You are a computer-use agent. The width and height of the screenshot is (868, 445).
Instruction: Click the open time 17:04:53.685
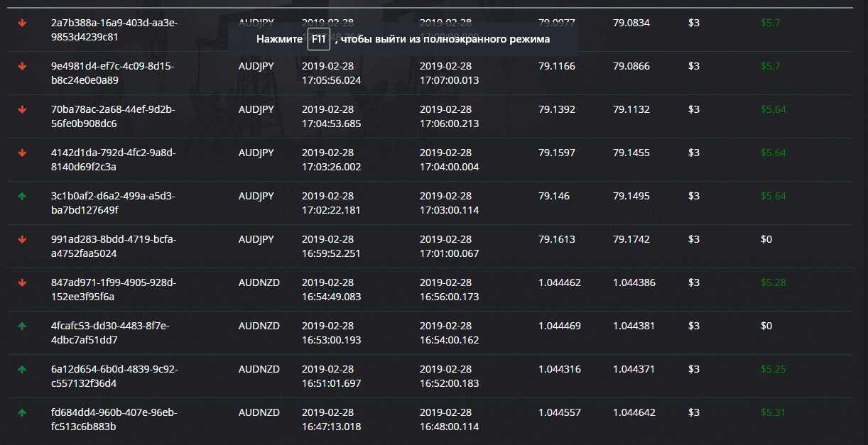point(332,116)
